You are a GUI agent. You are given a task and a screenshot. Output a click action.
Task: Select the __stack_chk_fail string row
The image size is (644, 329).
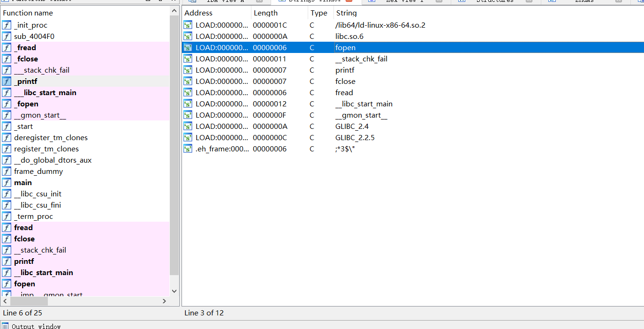click(361, 59)
